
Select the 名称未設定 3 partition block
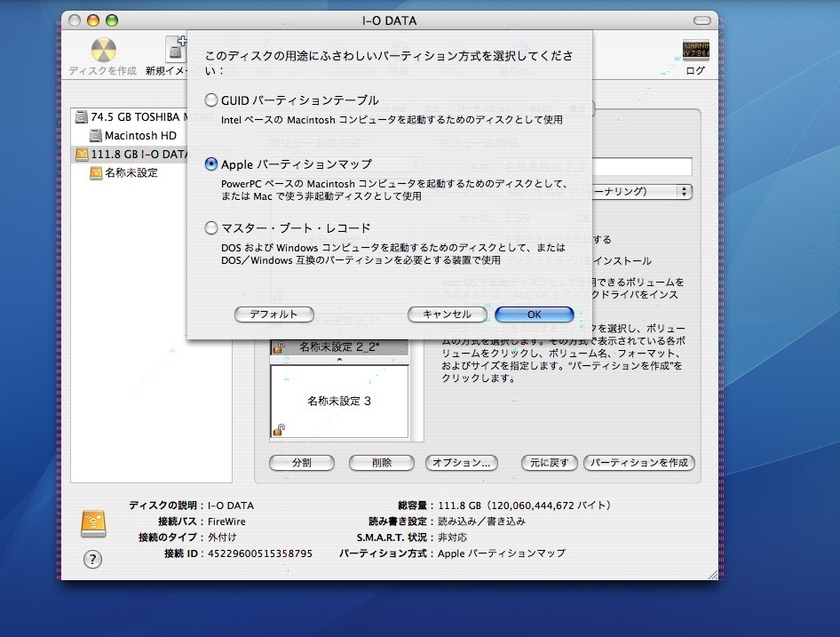coord(339,402)
